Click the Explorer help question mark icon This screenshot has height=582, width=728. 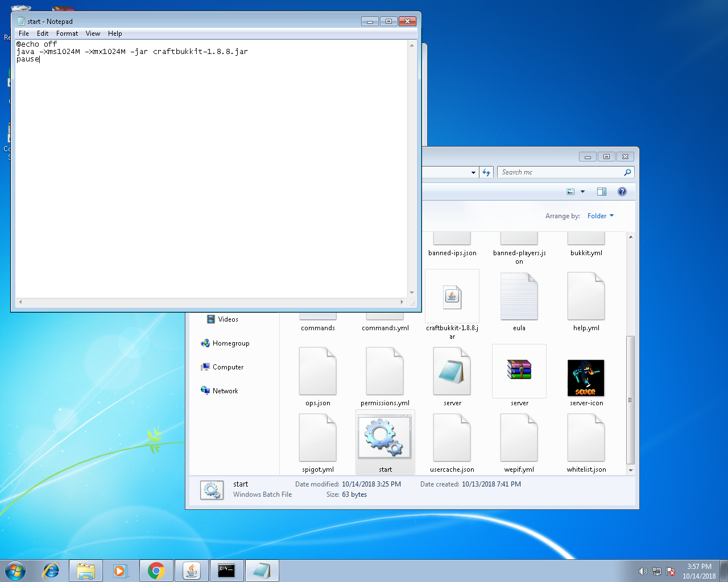pyautogui.click(x=622, y=192)
